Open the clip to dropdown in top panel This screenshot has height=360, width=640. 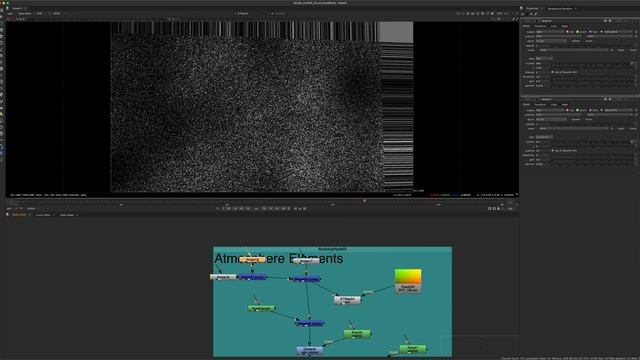pos(551,41)
